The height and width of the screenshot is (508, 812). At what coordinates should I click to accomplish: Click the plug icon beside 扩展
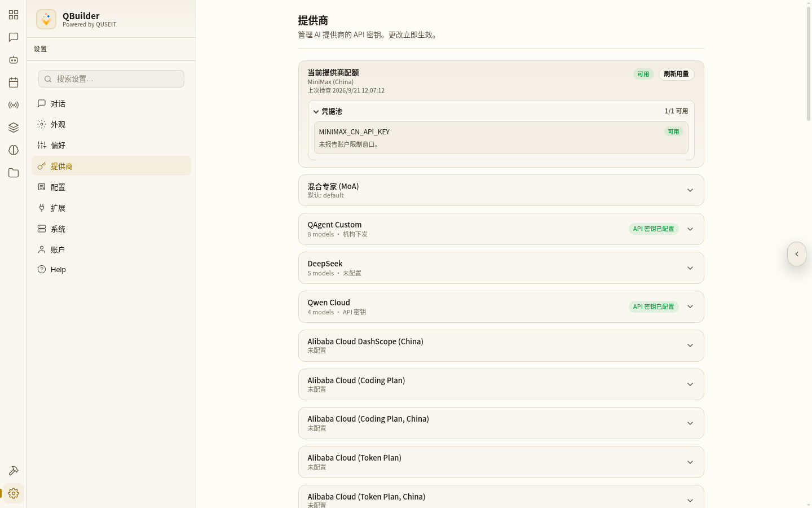coord(42,208)
